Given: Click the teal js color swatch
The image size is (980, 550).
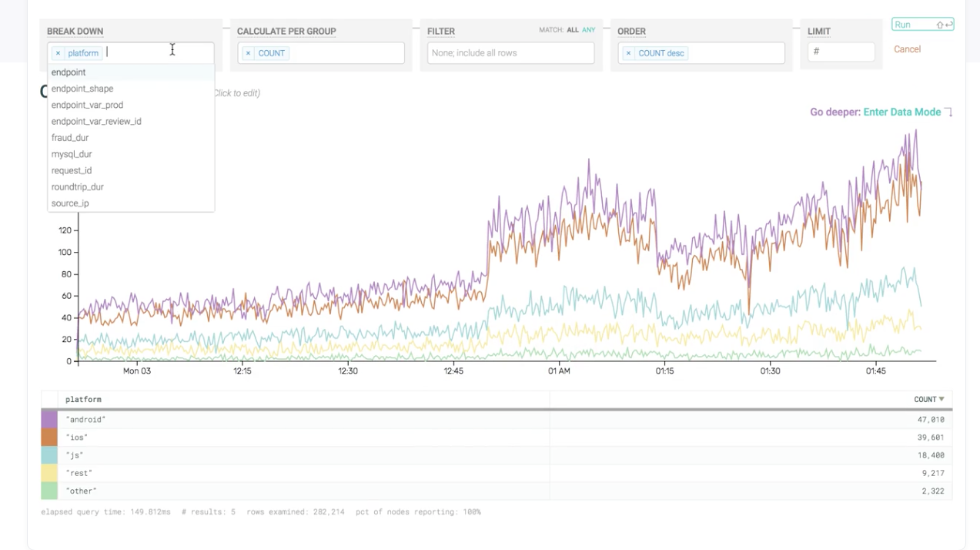Looking at the screenshot, I should [x=49, y=455].
